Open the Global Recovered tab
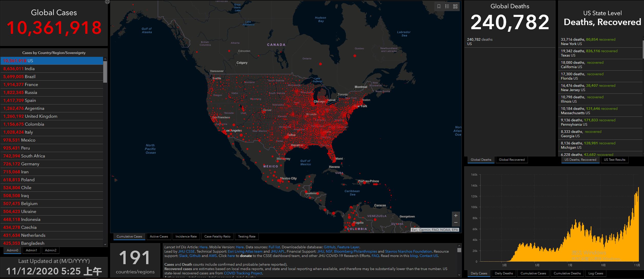Viewport: 644px width, 279px height. click(511, 160)
